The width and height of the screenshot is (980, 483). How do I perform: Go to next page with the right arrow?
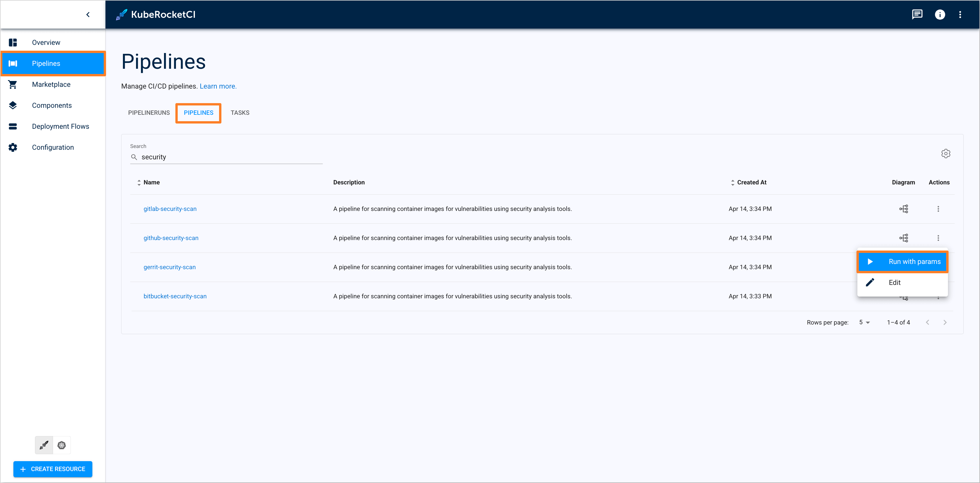(945, 322)
